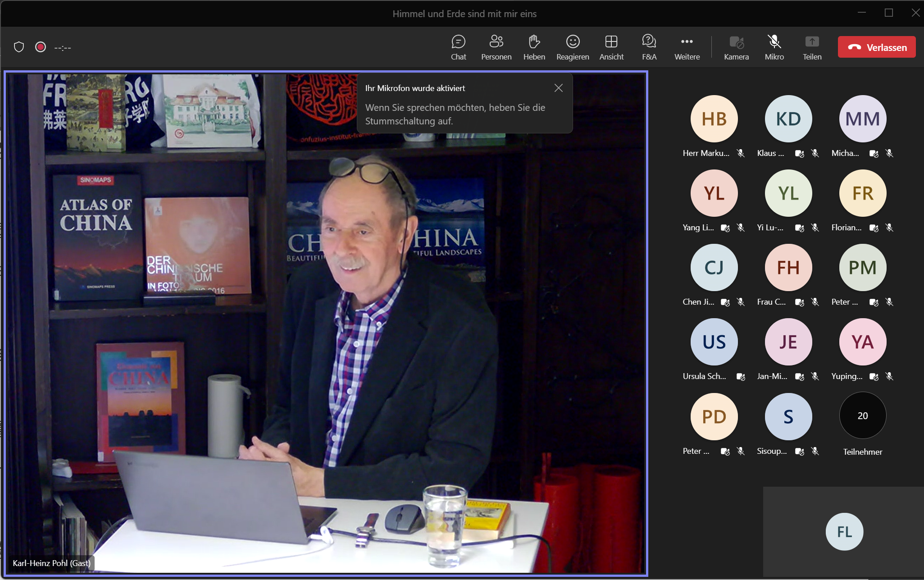Unmute with the Mikro toggle
Viewport: 924px width, 580px height.
(x=774, y=47)
